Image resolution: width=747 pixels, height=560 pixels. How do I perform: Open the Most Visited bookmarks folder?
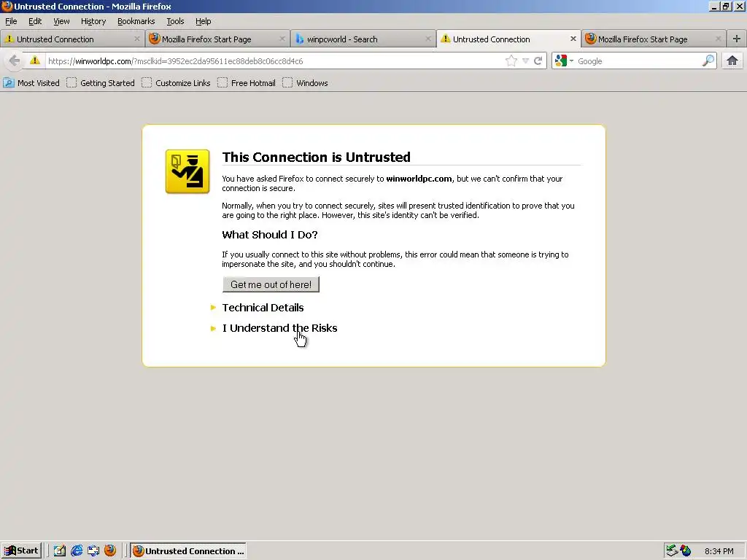[31, 83]
